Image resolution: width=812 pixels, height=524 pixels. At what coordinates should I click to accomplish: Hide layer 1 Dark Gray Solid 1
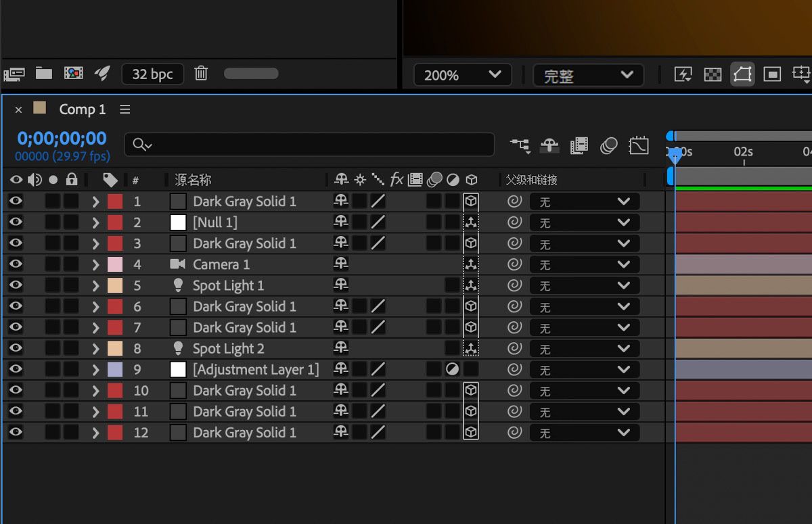click(x=16, y=201)
